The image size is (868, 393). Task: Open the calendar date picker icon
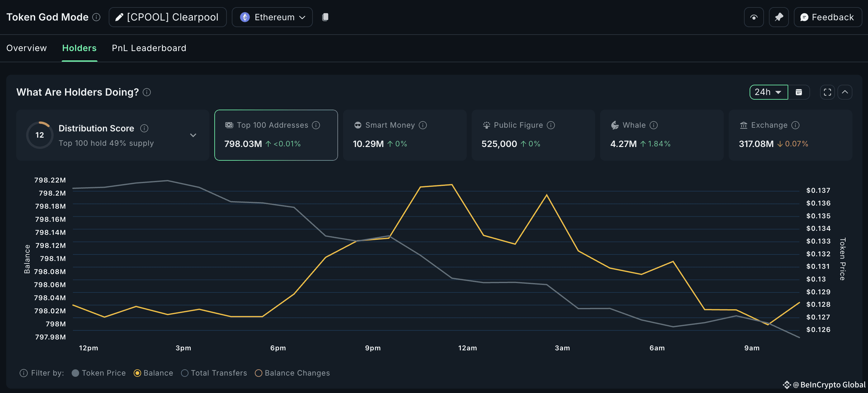799,92
